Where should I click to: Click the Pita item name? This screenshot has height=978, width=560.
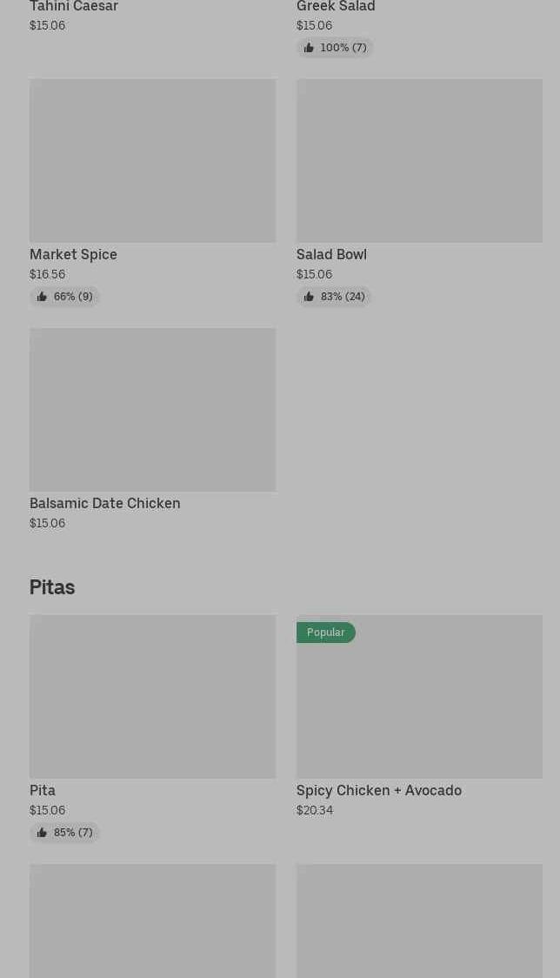(43, 790)
